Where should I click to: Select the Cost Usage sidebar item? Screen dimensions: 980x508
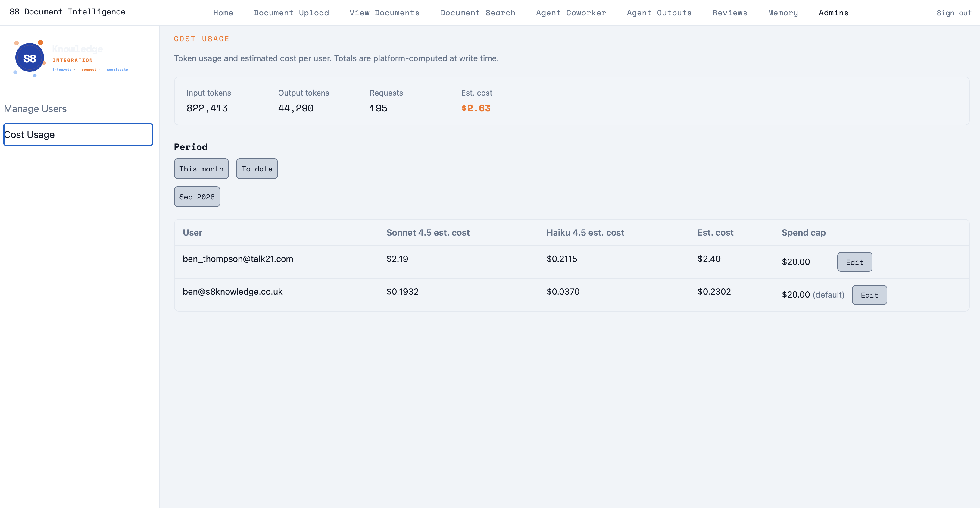(78, 135)
